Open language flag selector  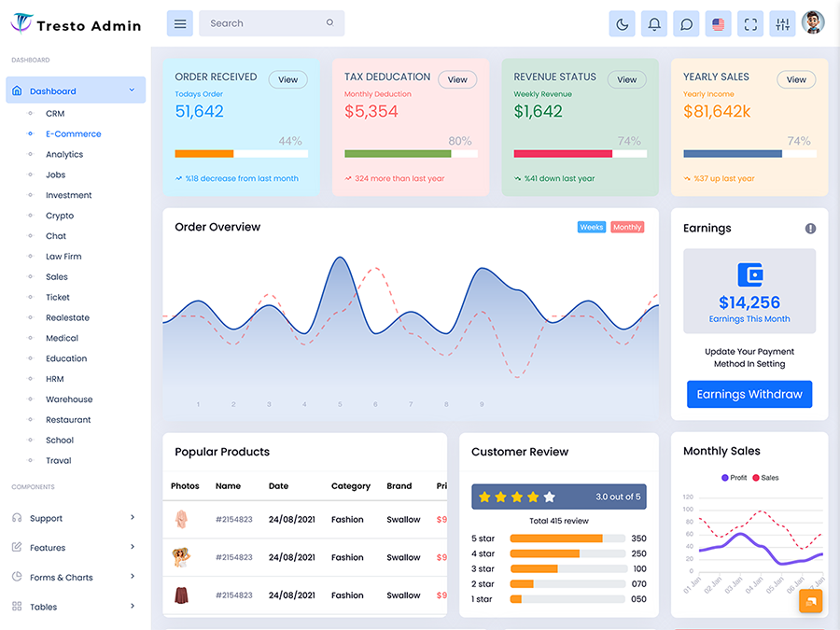click(719, 24)
